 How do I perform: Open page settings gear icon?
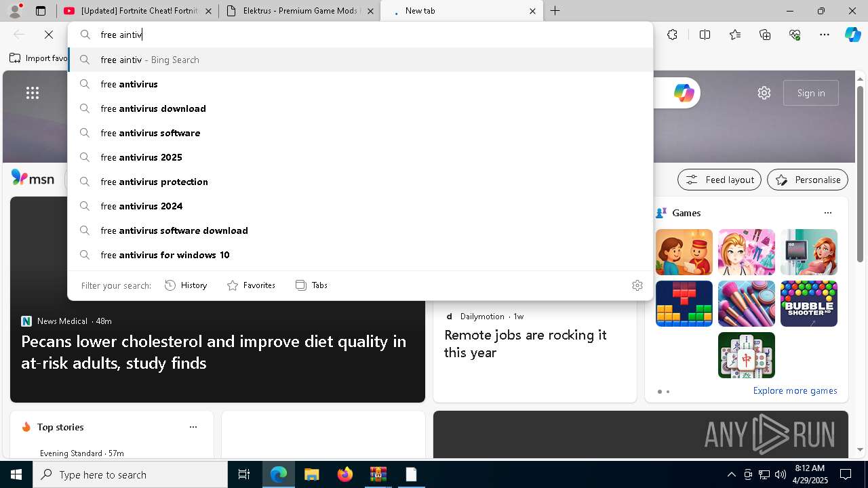tap(764, 93)
